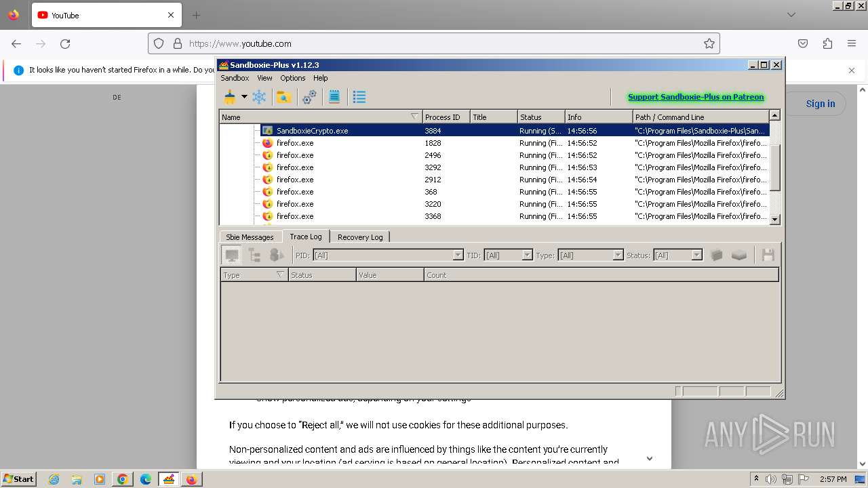Sort by the Info column header

click(599, 117)
